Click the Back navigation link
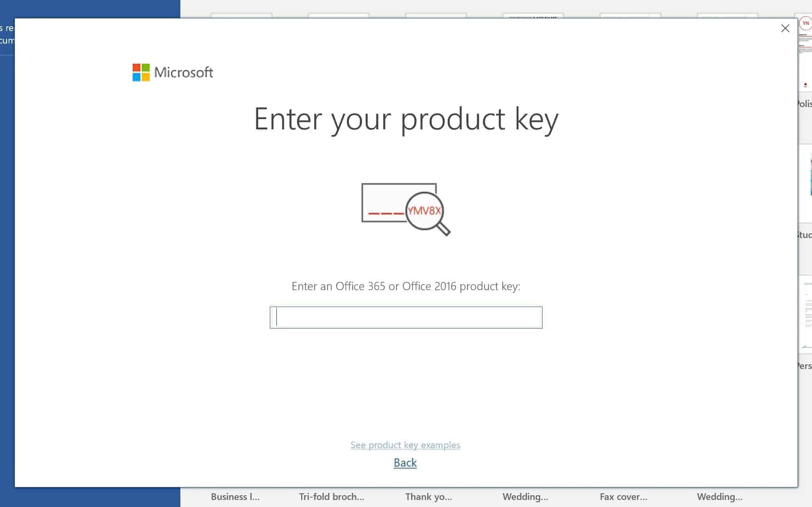Viewport: 812px width, 507px height. point(405,462)
